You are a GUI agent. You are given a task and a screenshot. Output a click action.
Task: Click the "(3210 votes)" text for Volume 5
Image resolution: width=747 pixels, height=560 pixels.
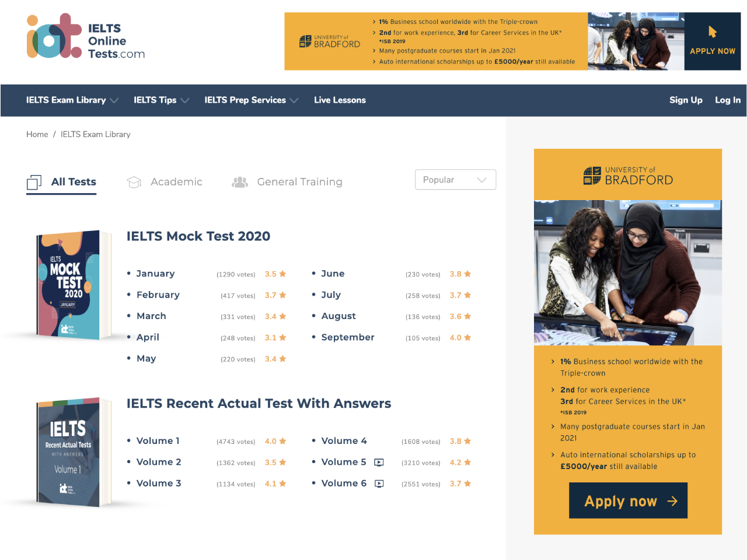click(x=421, y=463)
